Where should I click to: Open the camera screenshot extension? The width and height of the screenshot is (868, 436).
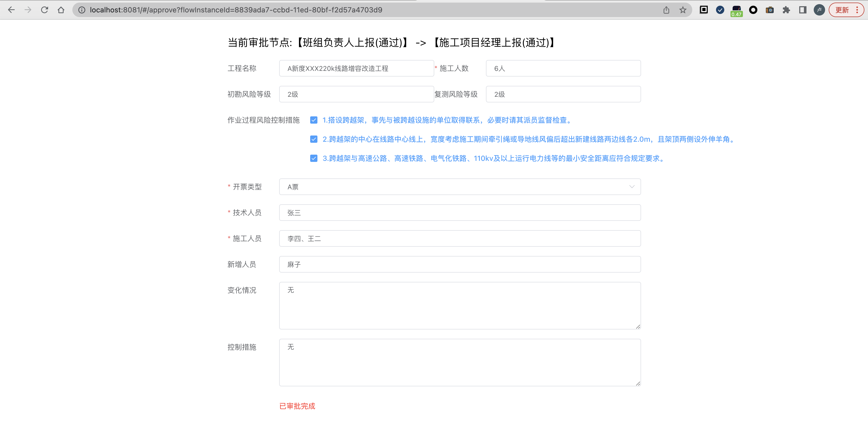point(770,10)
